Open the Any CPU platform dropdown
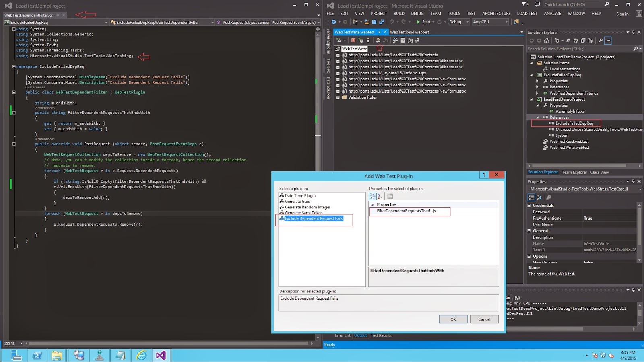The image size is (644, 362). pyautogui.click(x=490, y=22)
